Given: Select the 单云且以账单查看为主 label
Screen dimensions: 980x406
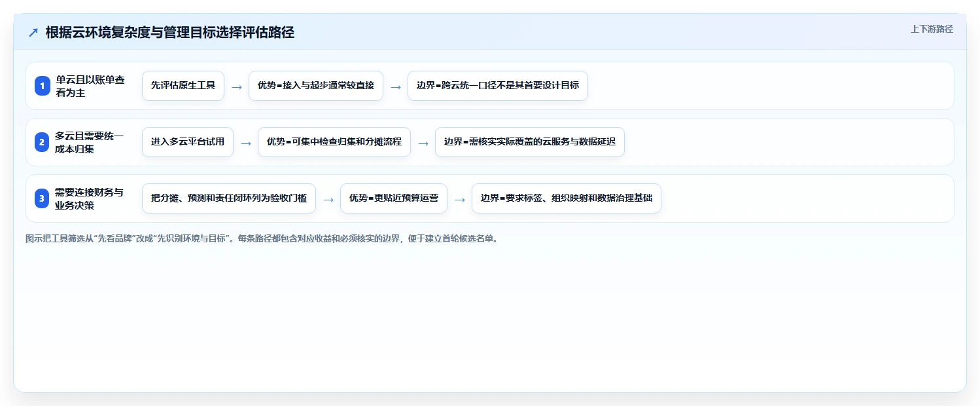Looking at the screenshot, I should (x=90, y=86).
